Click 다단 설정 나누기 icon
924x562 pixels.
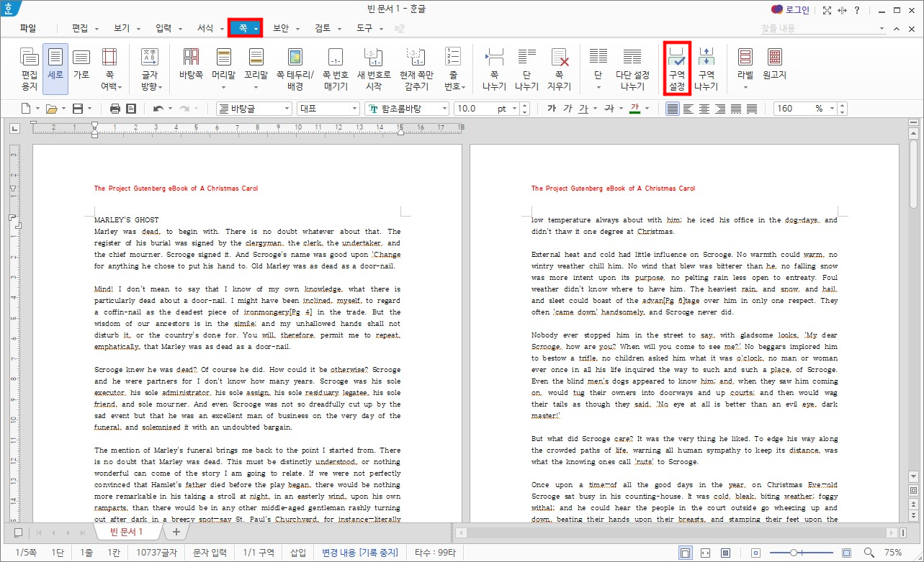tap(632, 68)
